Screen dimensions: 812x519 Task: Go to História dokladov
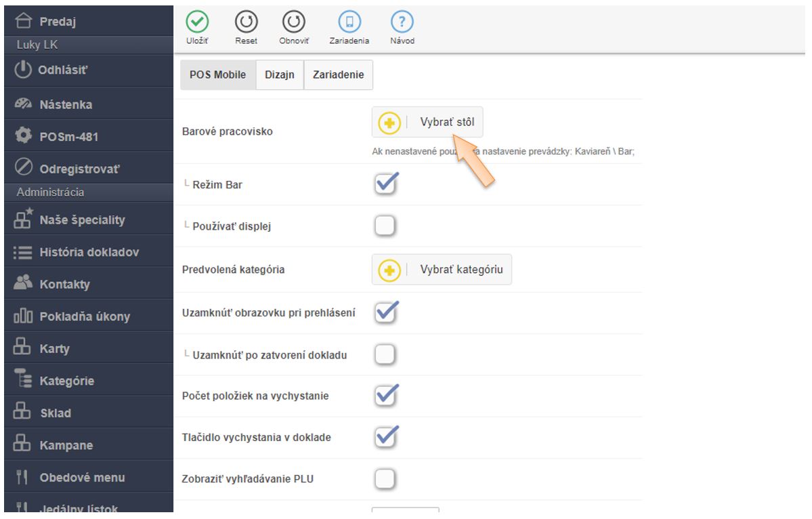pyautogui.click(x=89, y=252)
